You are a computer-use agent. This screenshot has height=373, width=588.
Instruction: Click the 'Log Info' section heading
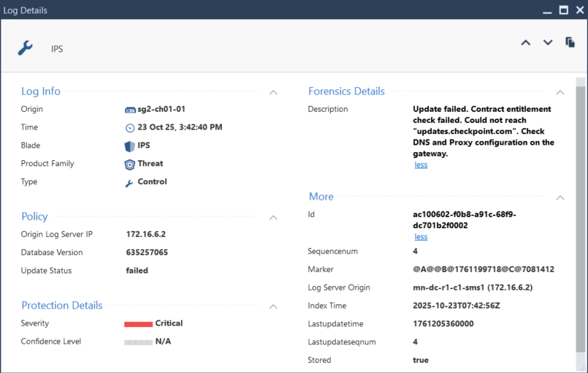coord(40,91)
